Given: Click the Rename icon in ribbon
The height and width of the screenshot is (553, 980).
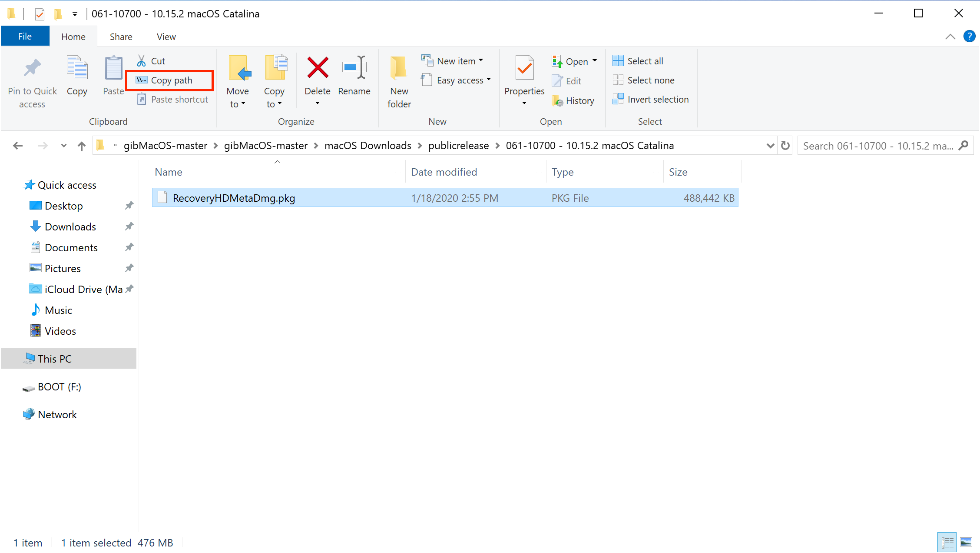Looking at the screenshot, I should point(354,68).
